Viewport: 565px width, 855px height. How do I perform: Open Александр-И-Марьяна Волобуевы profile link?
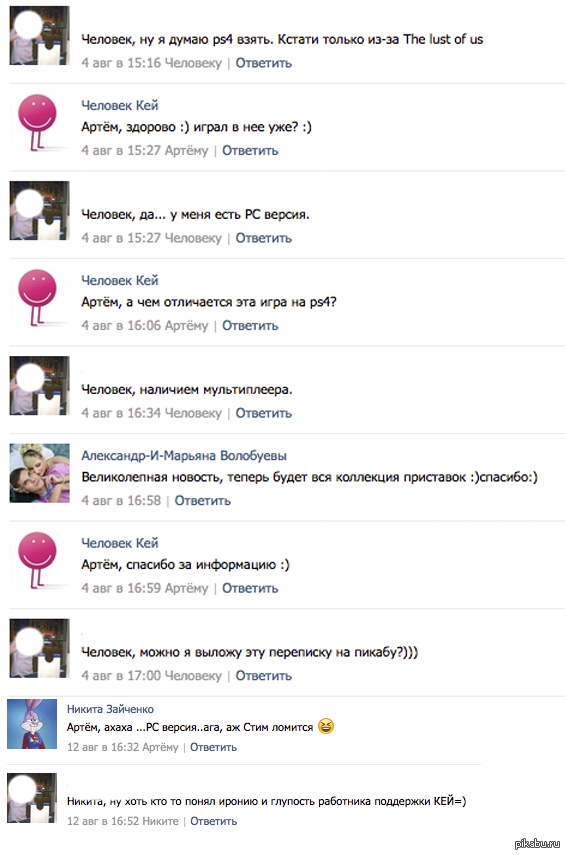click(x=184, y=455)
